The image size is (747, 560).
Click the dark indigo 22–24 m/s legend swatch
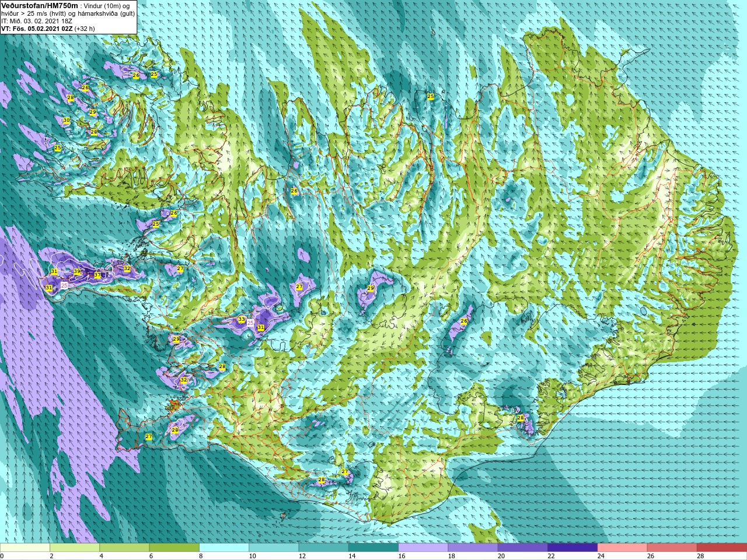[x=573, y=548]
